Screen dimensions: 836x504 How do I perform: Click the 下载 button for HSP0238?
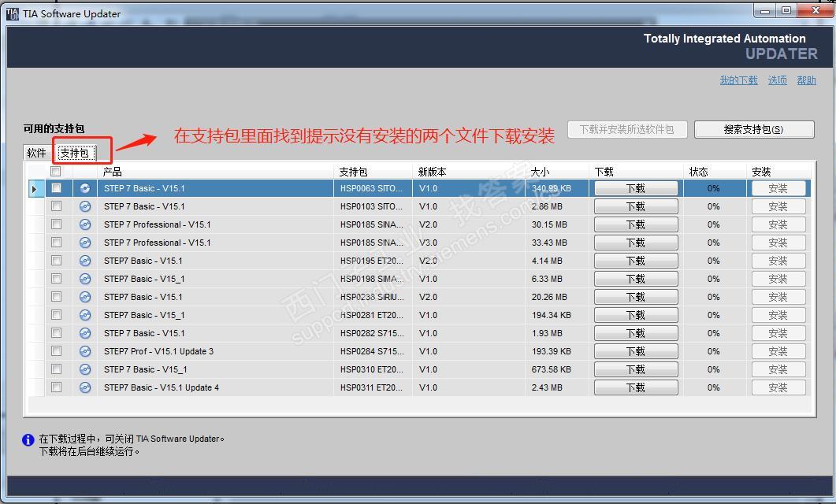(x=636, y=297)
